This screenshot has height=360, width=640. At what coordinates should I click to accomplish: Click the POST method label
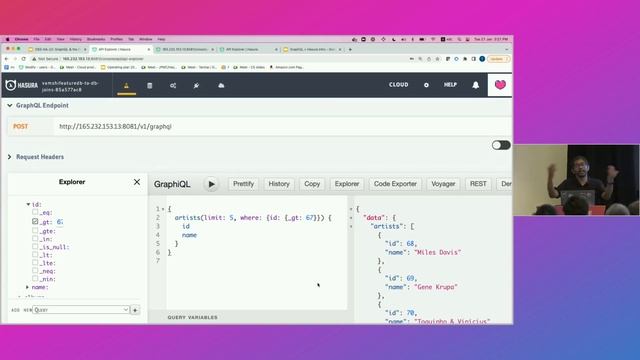click(x=20, y=127)
